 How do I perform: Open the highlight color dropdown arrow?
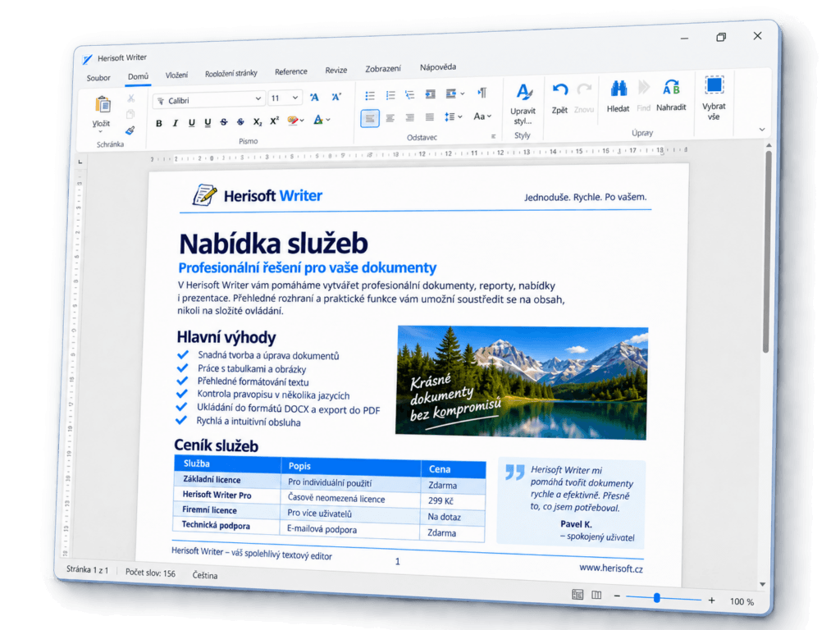[x=302, y=121]
